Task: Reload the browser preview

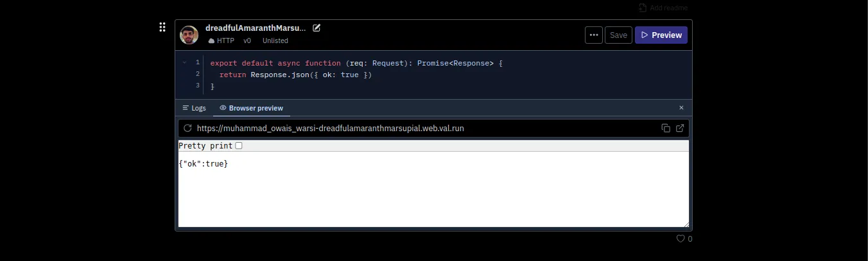Action: pos(187,128)
